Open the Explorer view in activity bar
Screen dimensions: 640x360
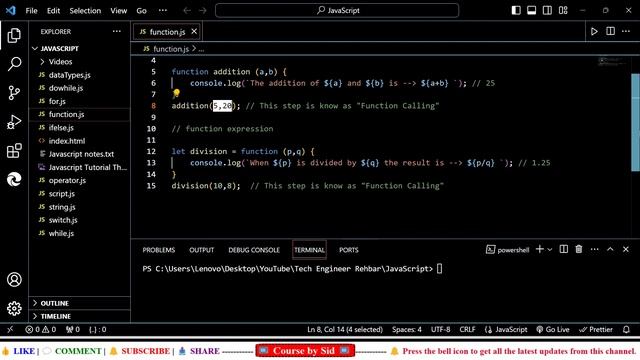tap(14, 36)
